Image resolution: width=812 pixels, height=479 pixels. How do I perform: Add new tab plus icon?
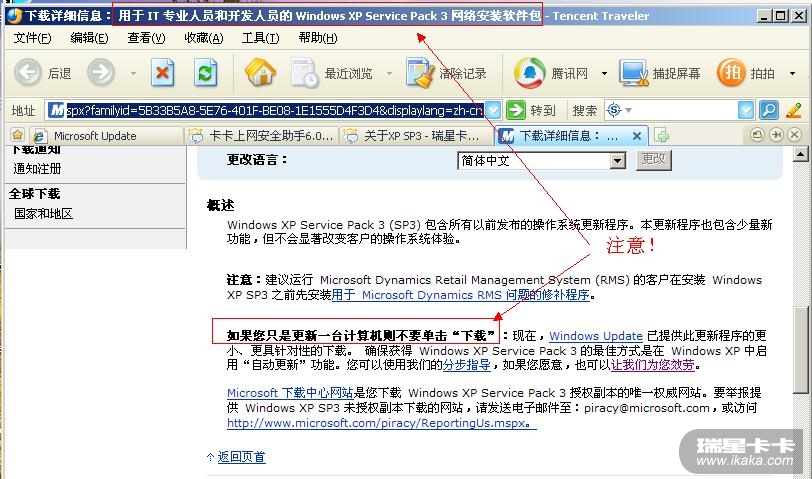point(661,136)
